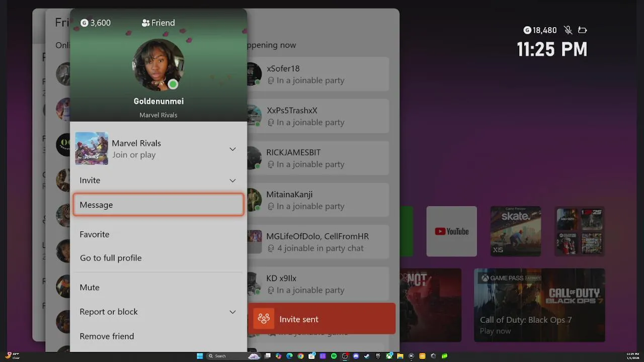The width and height of the screenshot is (644, 362).
Task: Open the orange app icon on the taskbar
Action: coord(422,356)
